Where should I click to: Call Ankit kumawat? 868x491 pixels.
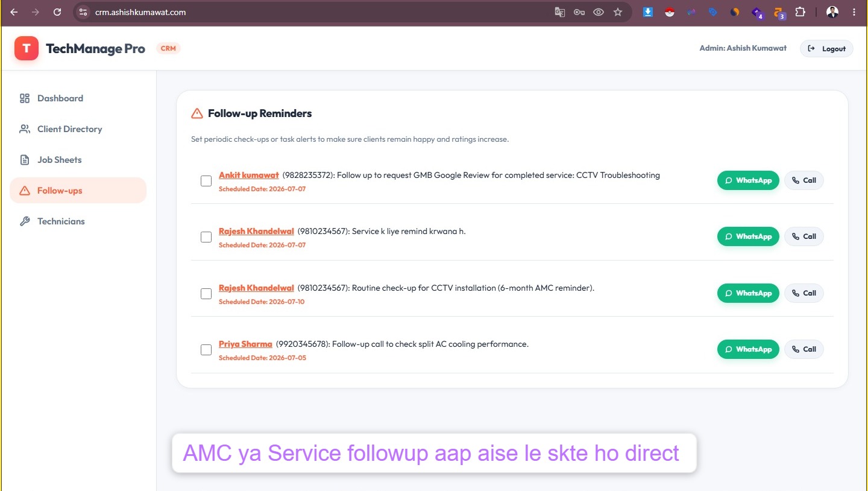point(804,180)
